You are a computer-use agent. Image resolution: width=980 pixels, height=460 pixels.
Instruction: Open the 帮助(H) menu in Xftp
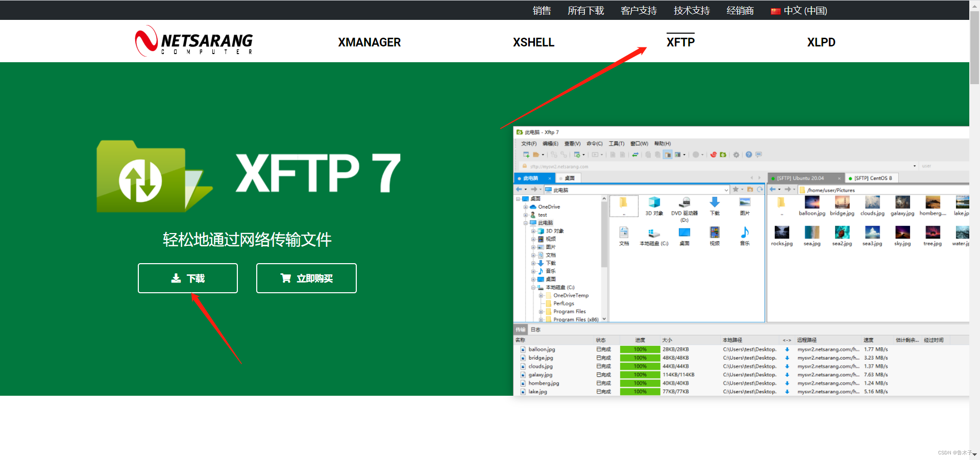663,144
